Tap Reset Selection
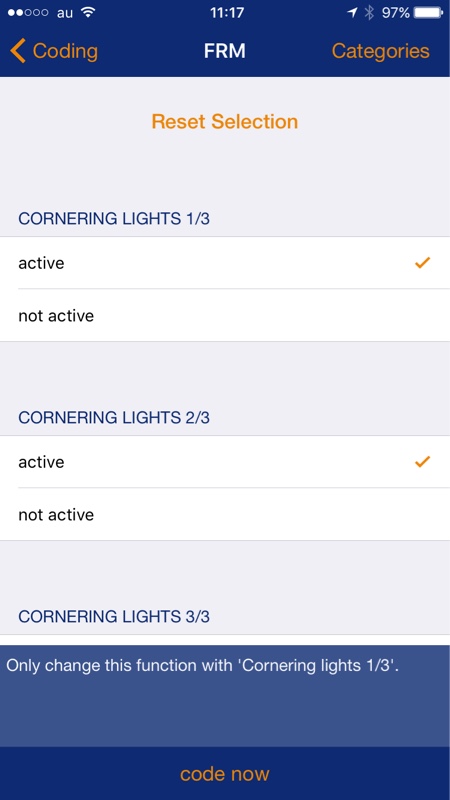 [x=225, y=121]
